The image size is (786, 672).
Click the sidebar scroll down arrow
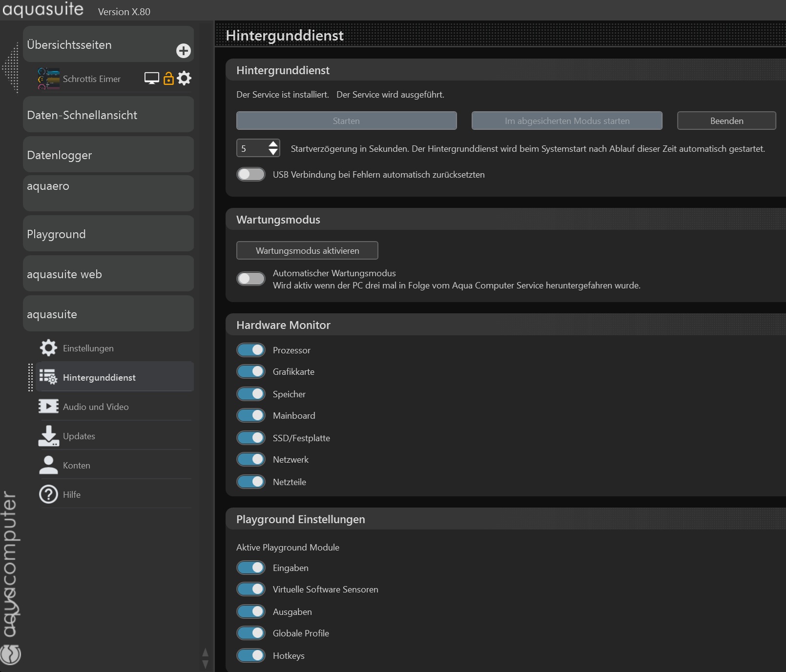coord(205,664)
